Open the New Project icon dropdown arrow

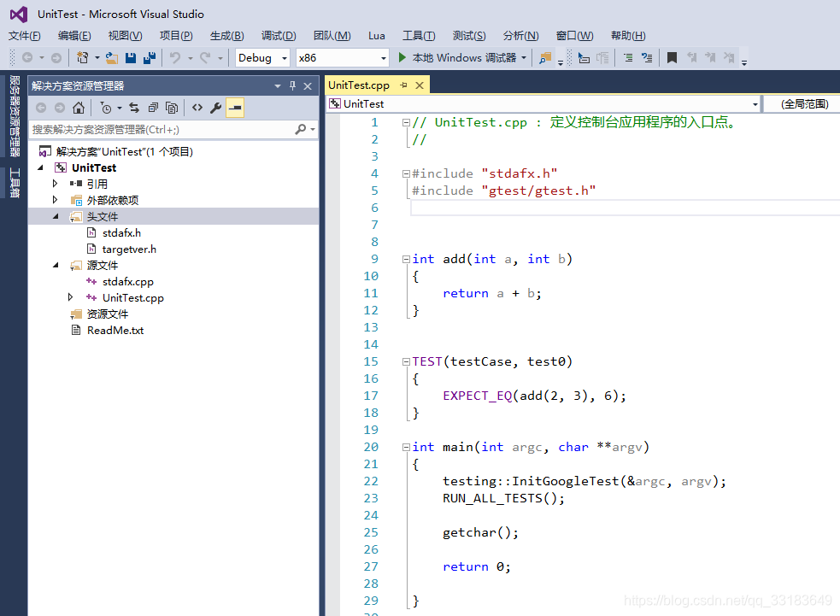coord(97,57)
